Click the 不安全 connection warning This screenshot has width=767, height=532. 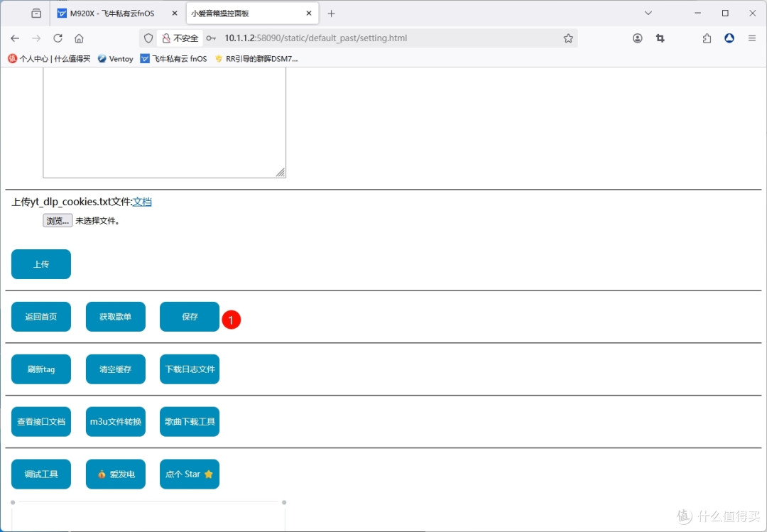tap(180, 38)
